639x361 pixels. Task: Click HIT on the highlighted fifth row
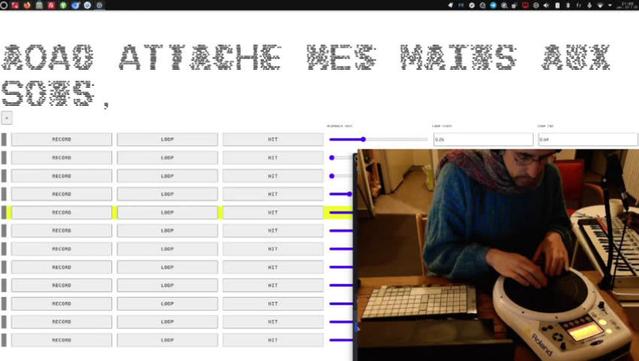273,212
